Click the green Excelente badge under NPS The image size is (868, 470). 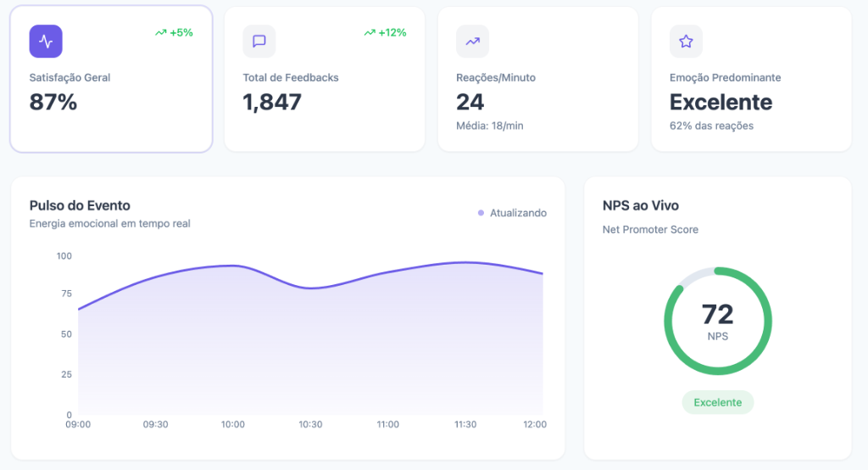tap(717, 402)
